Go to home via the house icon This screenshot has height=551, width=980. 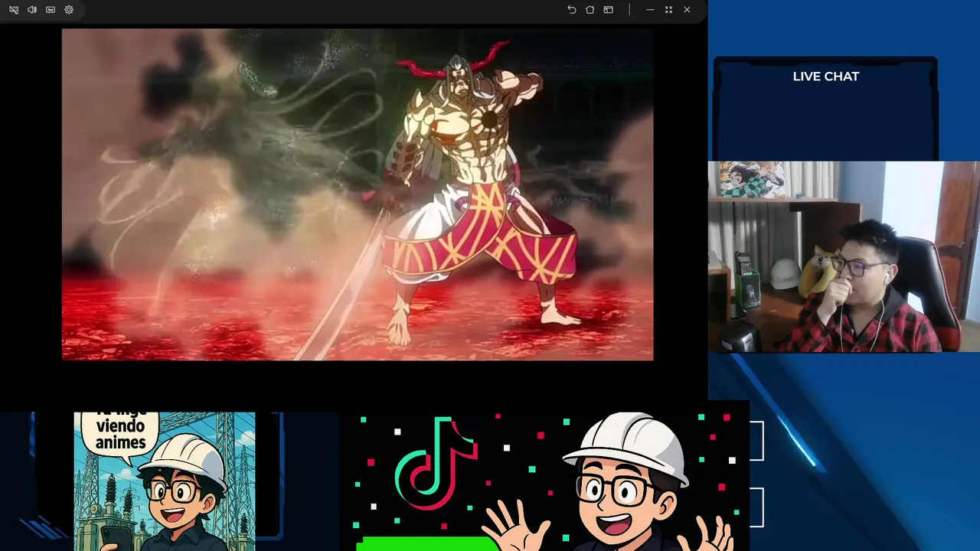tap(590, 10)
